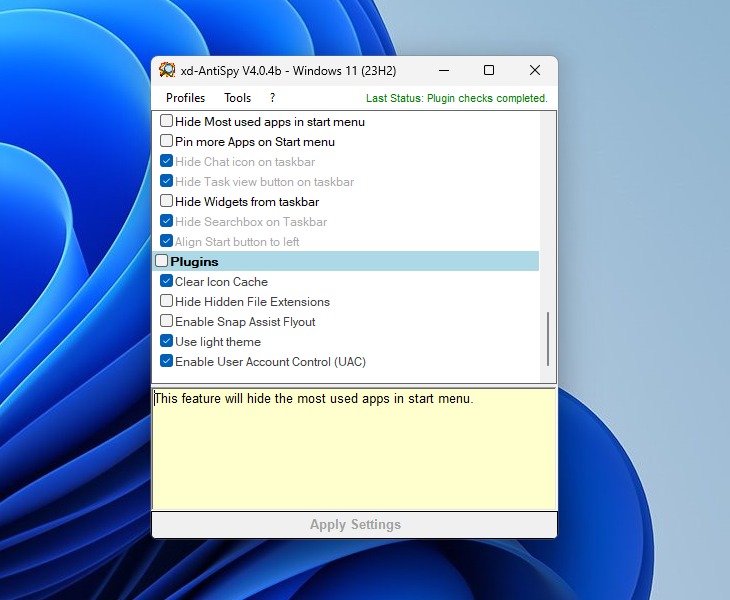The height and width of the screenshot is (600, 730).
Task: Open the ? help menu
Action: pyautogui.click(x=272, y=98)
